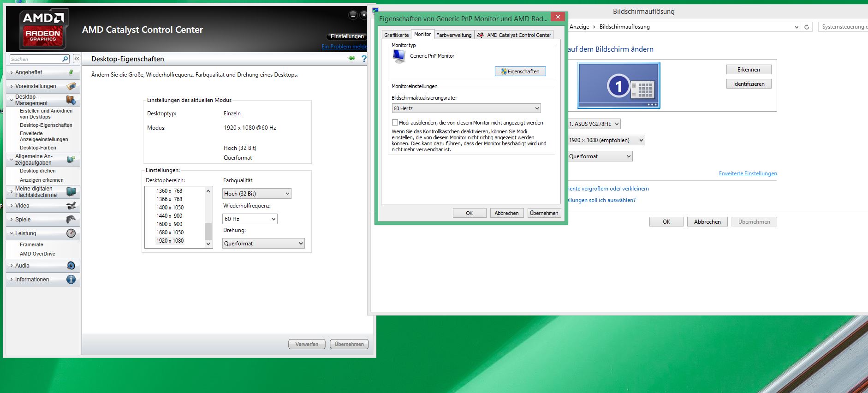The image size is (868, 393).
Task: Click OK in the monitor properties dialog
Action: 470,213
